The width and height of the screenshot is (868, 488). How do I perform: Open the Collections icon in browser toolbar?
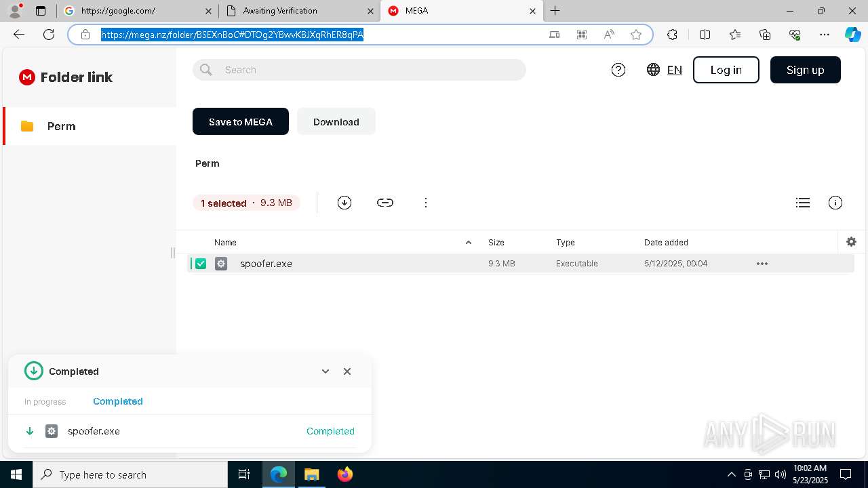coord(765,35)
